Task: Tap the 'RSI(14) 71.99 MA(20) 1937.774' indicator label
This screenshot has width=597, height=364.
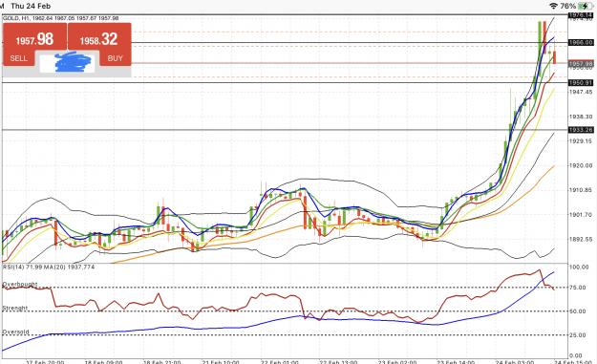Action: point(49,267)
